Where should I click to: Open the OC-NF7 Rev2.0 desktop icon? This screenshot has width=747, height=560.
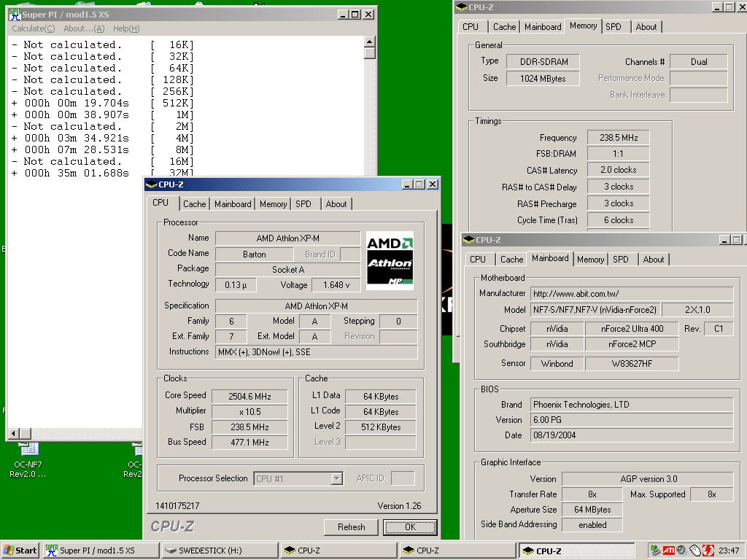click(28, 460)
